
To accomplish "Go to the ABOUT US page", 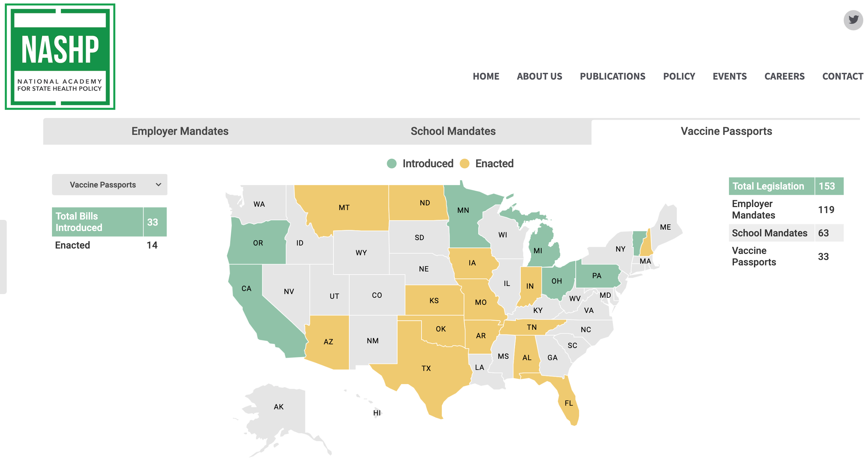I will click(x=539, y=76).
